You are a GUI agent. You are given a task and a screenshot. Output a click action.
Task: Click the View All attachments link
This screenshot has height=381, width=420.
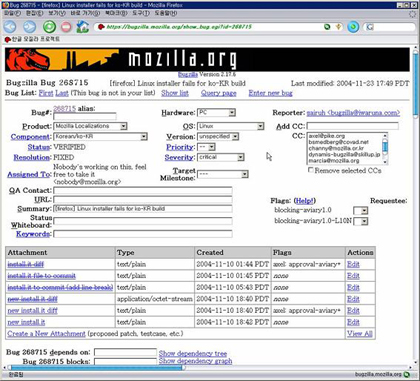(360, 334)
